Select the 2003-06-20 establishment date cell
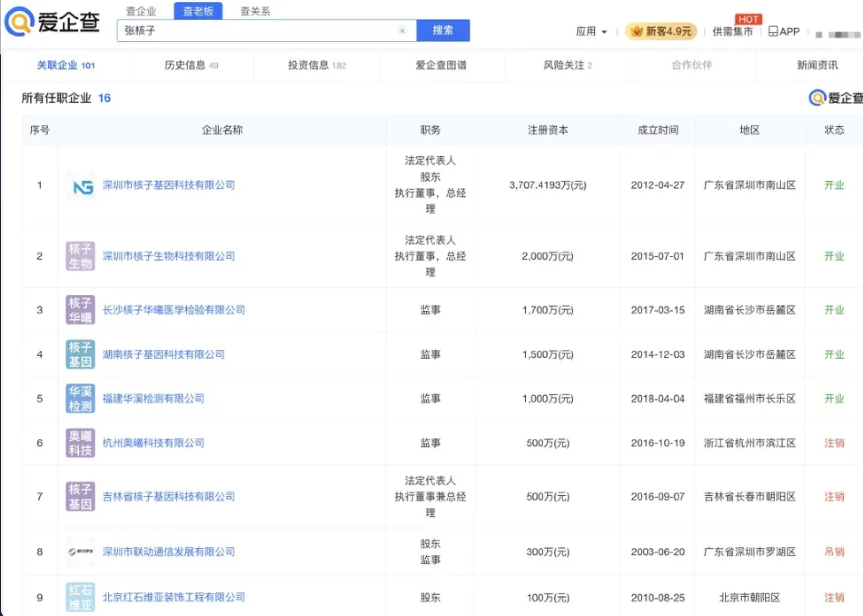Screen dimensions: 863x616 click(x=658, y=551)
